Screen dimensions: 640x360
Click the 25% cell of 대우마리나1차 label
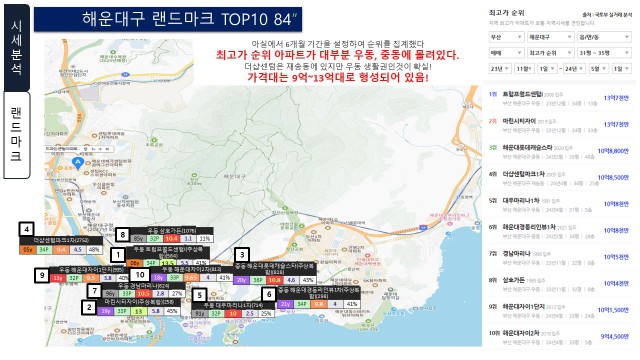266,314
